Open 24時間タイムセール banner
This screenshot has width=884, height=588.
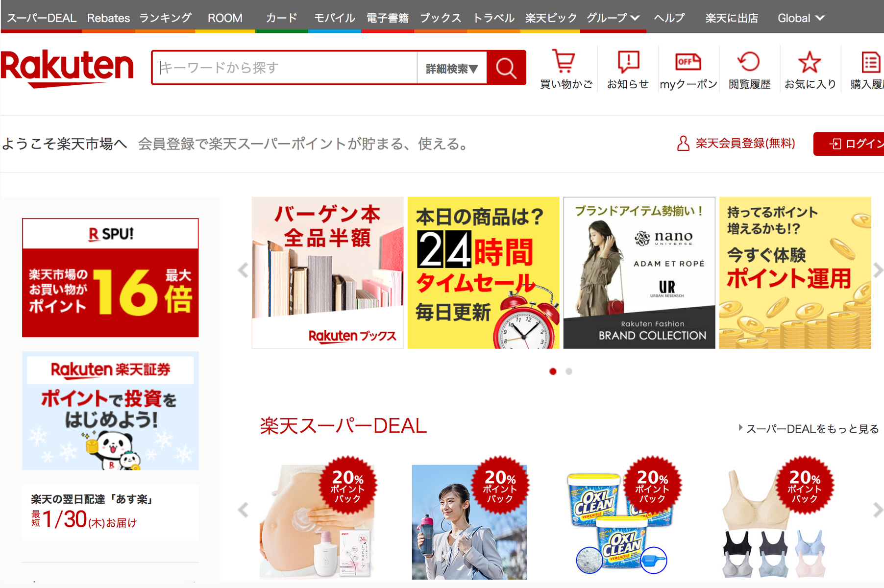483,273
